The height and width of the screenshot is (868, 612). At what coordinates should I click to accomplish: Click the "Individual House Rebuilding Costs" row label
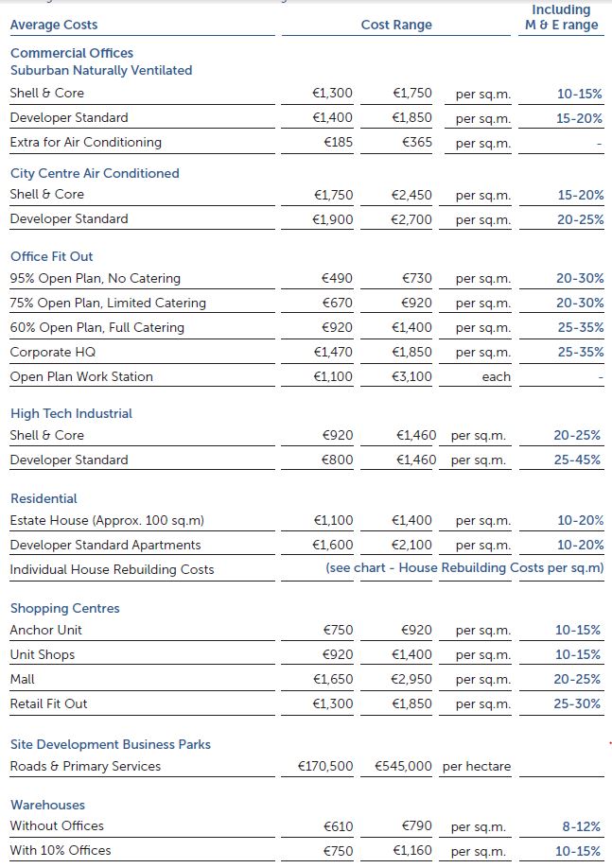click(112, 569)
